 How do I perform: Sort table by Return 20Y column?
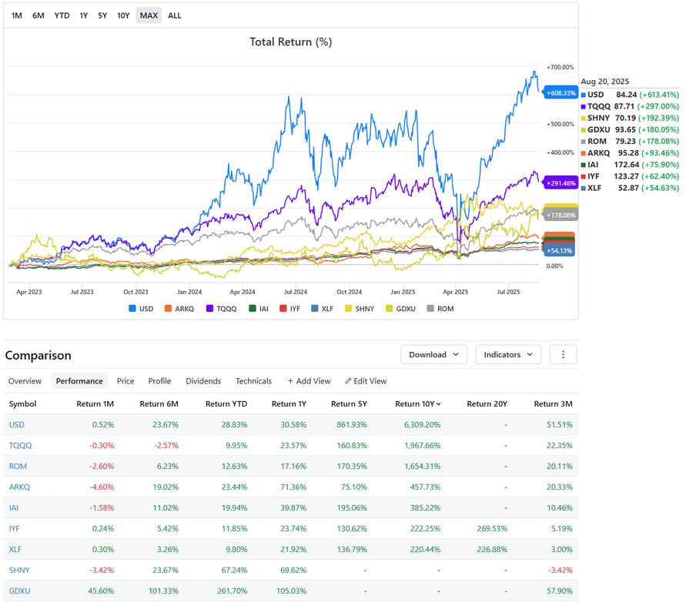tap(487, 404)
